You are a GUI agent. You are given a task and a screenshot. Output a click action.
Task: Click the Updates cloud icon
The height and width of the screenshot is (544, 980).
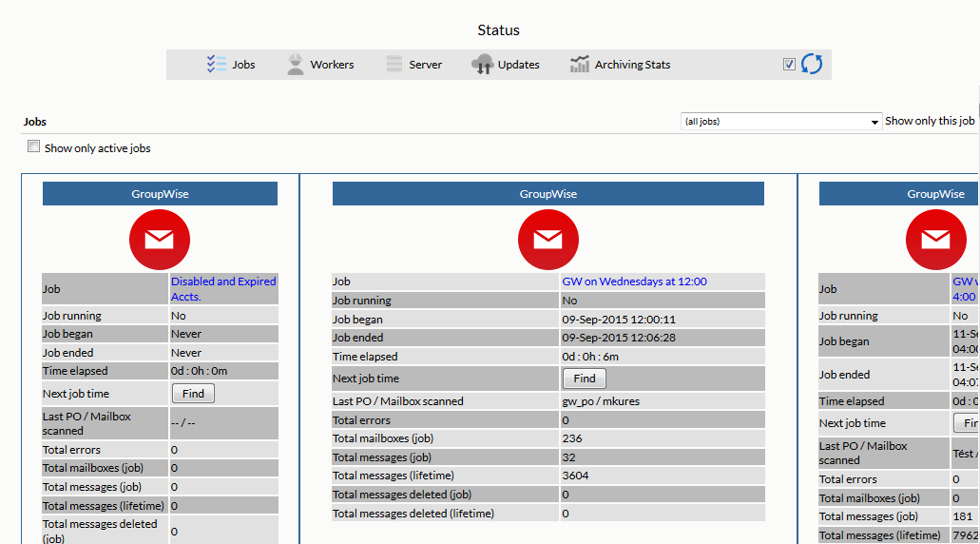(482, 65)
